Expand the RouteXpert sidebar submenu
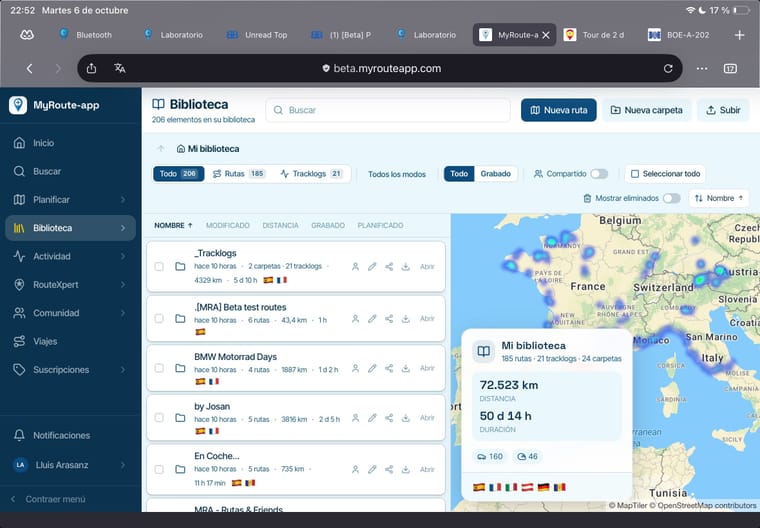Image resolution: width=760 pixels, height=528 pixels. 123,285
